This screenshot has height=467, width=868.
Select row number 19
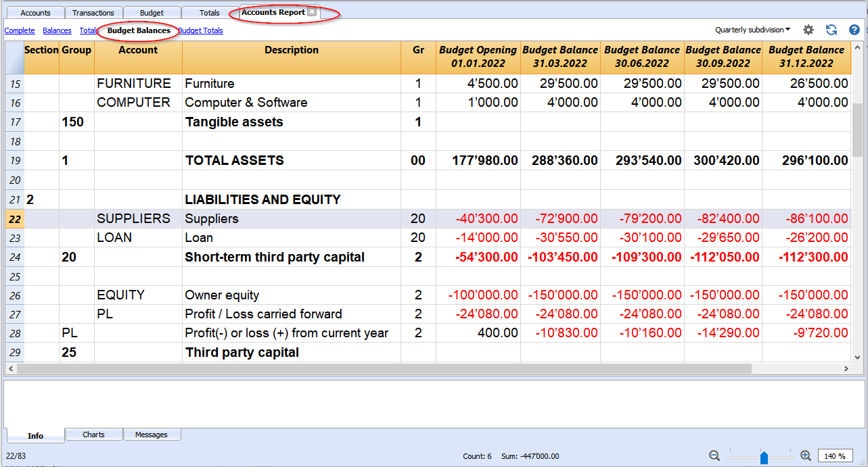(x=14, y=161)
